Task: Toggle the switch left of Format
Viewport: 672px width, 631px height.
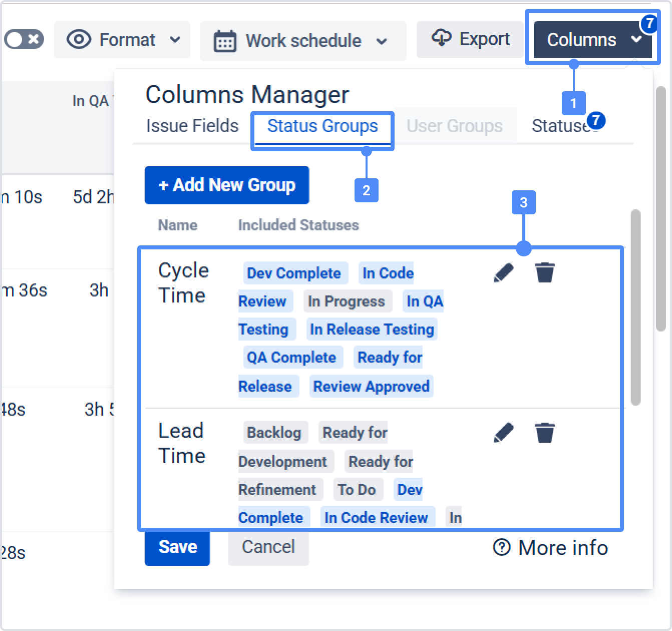Action: (x=24, y=40)
